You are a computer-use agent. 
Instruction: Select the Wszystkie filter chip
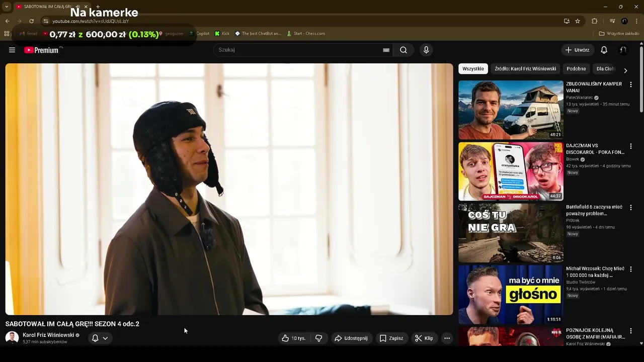(473, 69)
